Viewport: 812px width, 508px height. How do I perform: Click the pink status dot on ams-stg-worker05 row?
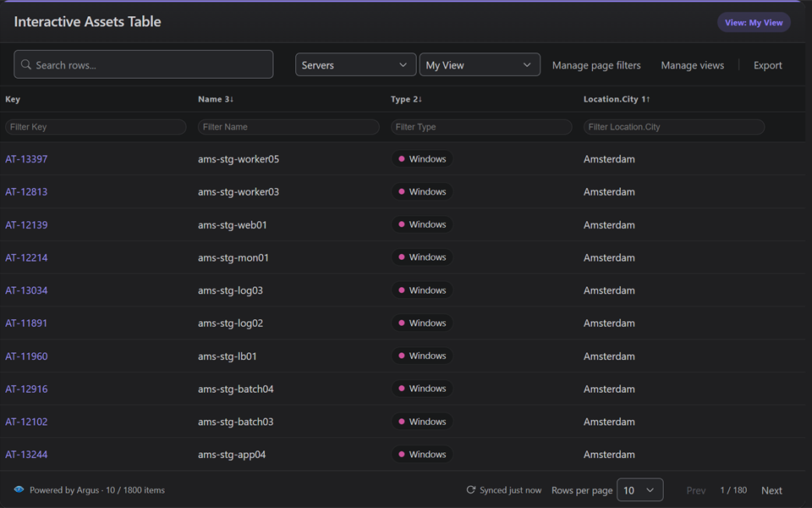click(401, 158)
